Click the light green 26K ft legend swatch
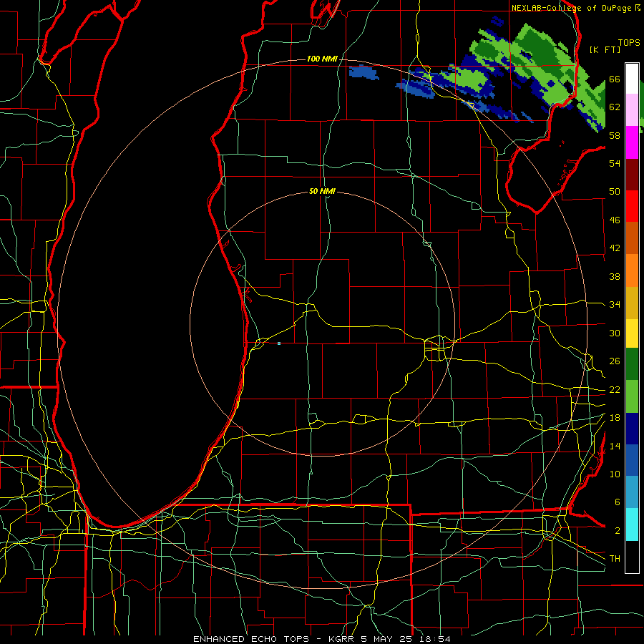This screenshot has width=644, height=644. (632, 396)
